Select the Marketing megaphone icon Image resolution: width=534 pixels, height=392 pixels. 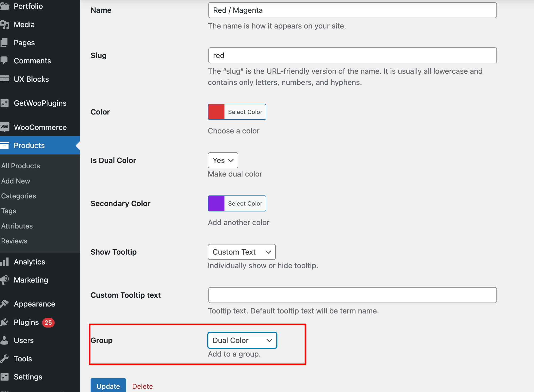click(x=5, y=280)
